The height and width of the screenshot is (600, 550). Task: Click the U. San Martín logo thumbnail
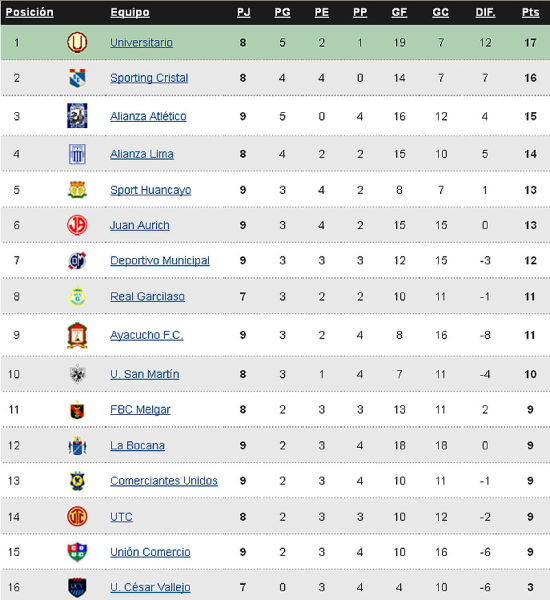tap(77, 374)
